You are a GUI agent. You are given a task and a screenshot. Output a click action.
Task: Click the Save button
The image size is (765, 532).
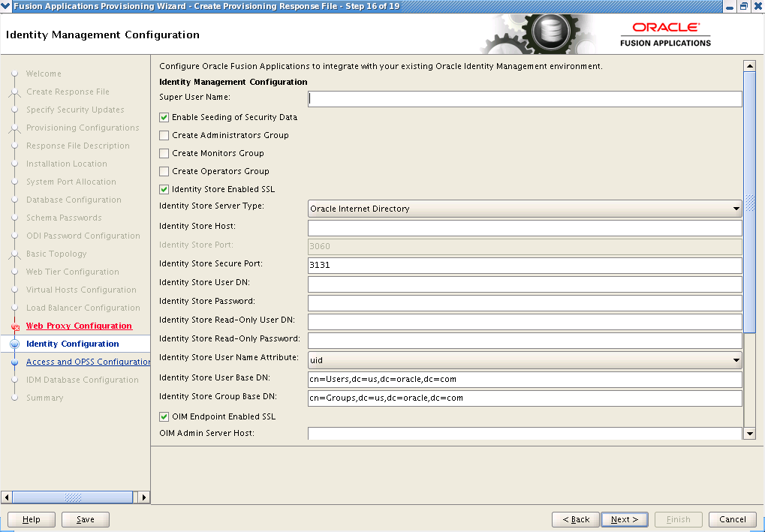86,520
